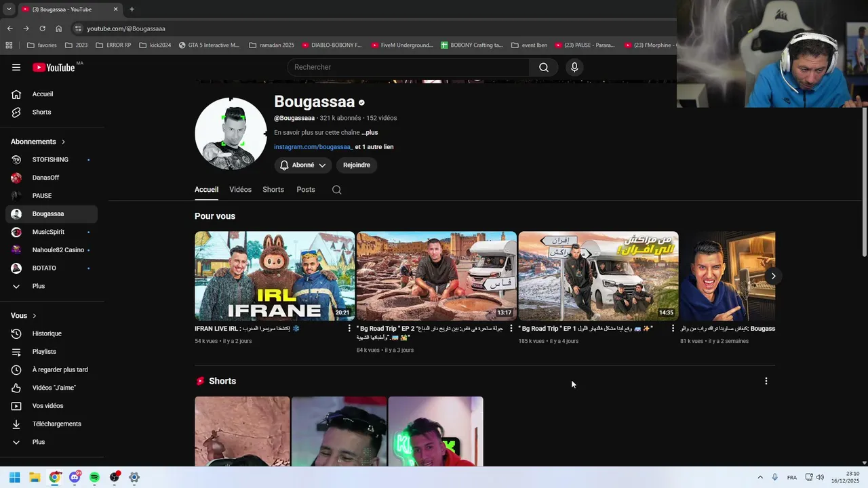Open Discord from the taskbar
Viewport: 868px width, 488px height.
click(75, 477)
